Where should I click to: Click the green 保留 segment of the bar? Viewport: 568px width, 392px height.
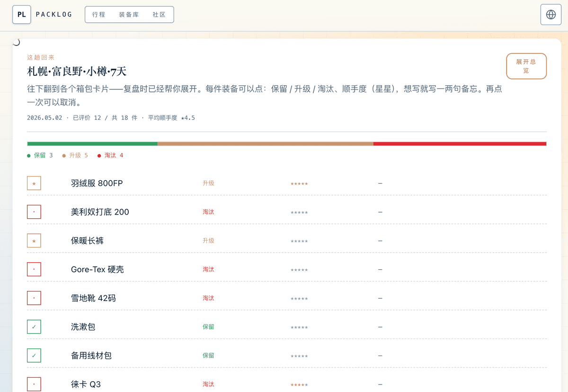(92, 143)
